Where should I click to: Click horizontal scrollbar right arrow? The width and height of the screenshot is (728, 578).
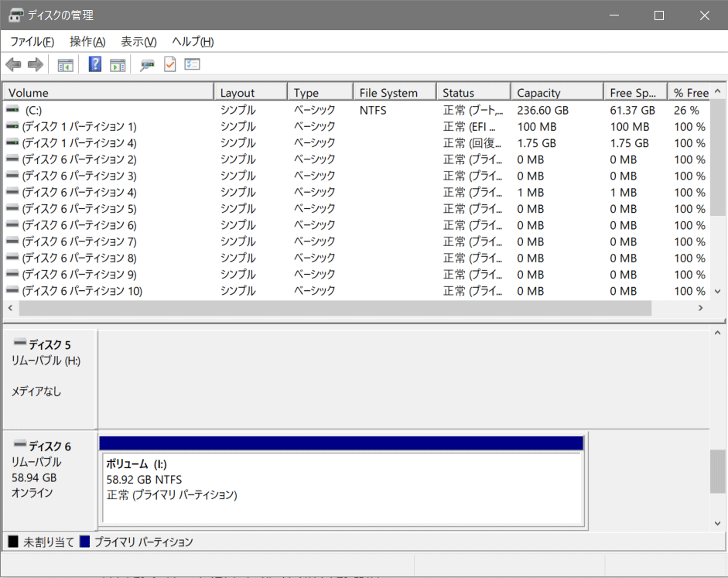coord(701,308)
